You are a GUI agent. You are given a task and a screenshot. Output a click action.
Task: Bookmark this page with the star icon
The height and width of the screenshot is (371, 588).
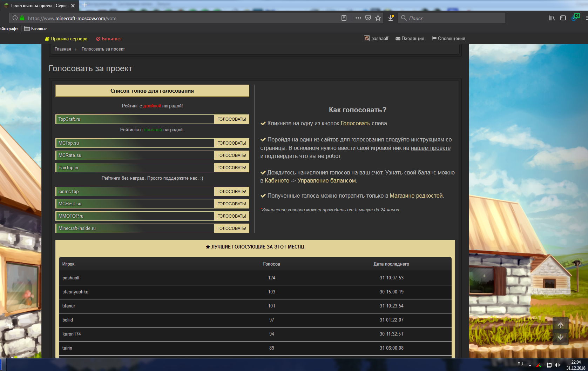coord(378,18)
